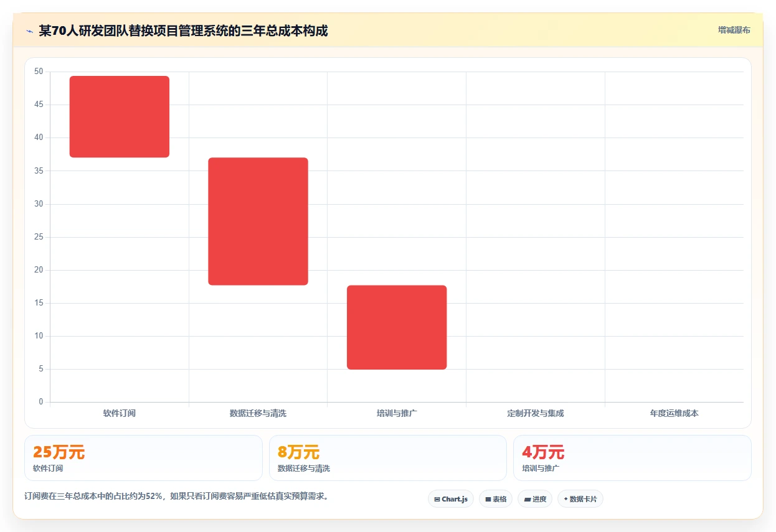
Task: Click the footnote about 订阅费占比约52%
Action: click(176, 497)
